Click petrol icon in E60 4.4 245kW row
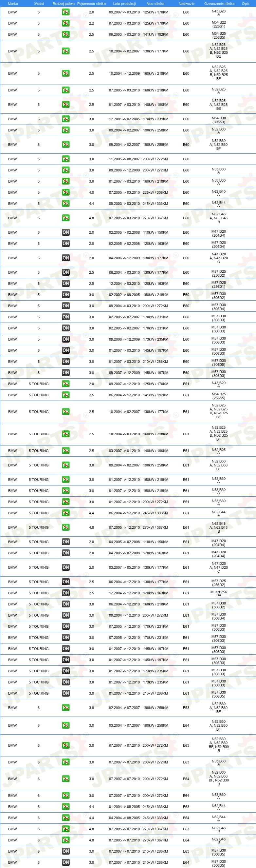The height and width of the screenshot is (868, 256). (x=65, y=204)
